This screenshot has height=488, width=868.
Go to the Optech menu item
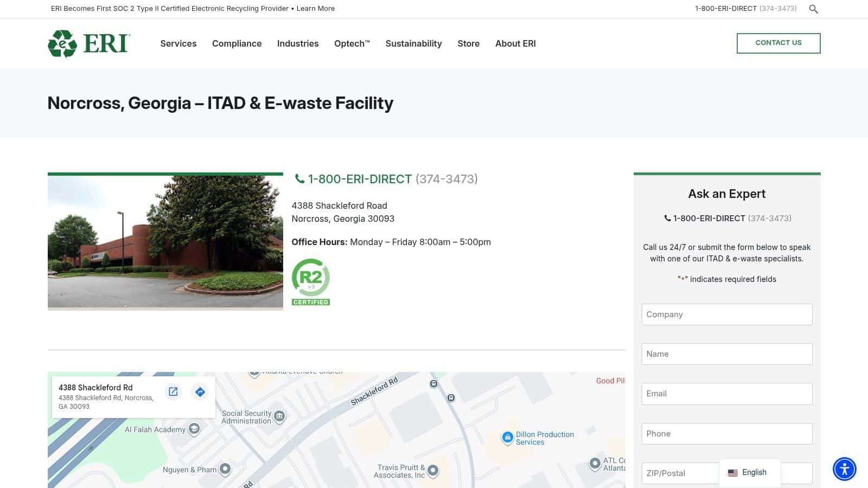pos(352,43)
